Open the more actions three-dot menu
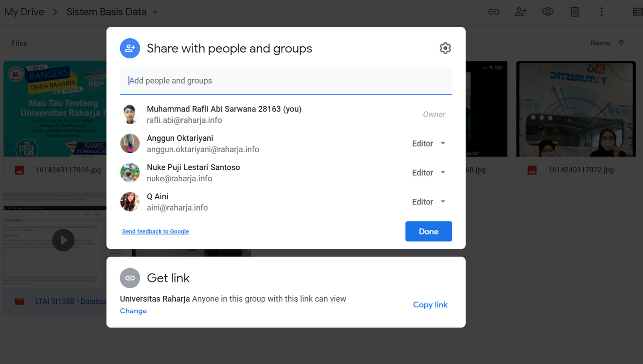Viewport: 643px width, 364px height. pyautogui.click(x=601, y=12)
